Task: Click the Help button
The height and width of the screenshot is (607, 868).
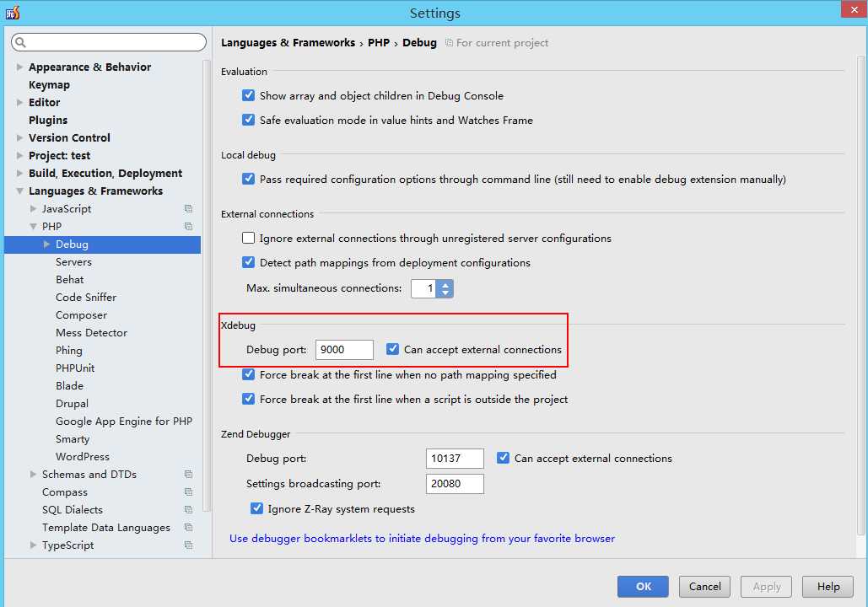Action: (828, 586)
